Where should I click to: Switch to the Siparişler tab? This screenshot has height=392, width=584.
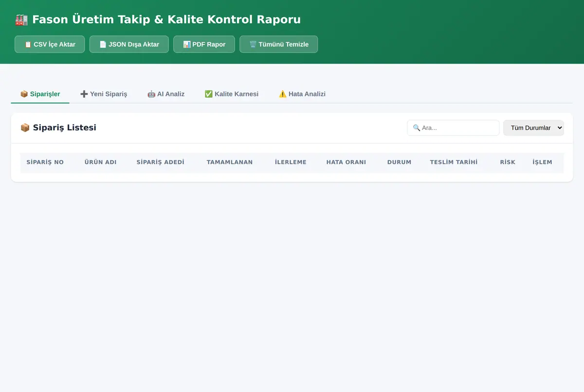point(40,94)
